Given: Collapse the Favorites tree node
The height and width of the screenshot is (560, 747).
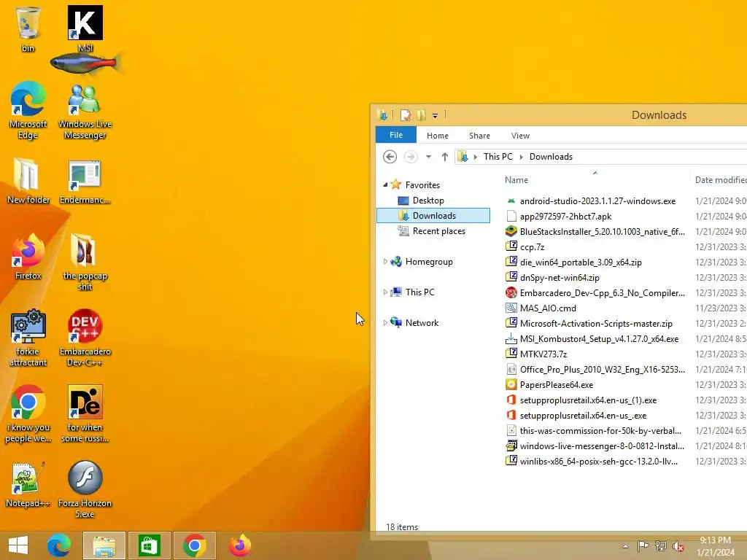Looking at the screenshot, I should click(385, 184).
